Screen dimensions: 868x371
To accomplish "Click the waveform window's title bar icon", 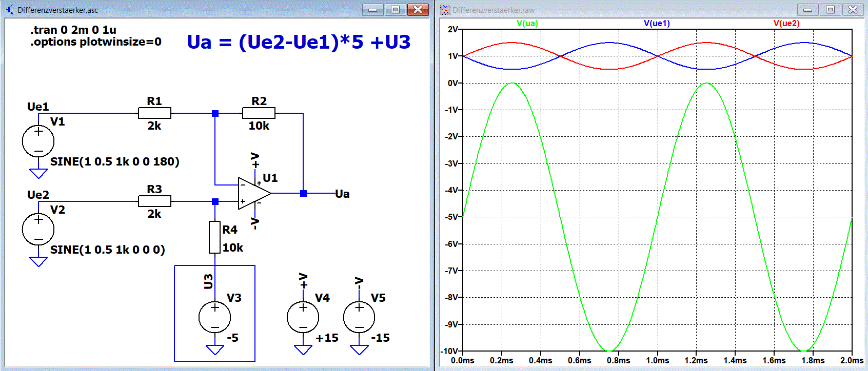I will [445, 10].
